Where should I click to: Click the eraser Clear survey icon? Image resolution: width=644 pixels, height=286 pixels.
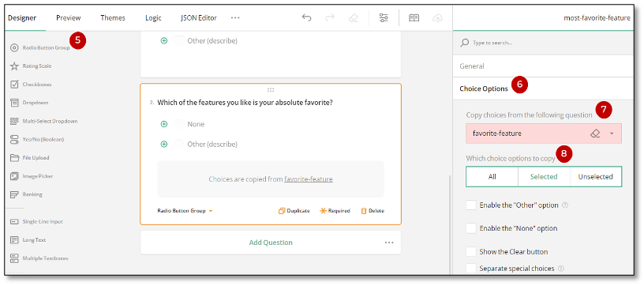click(x=354, y=17)
